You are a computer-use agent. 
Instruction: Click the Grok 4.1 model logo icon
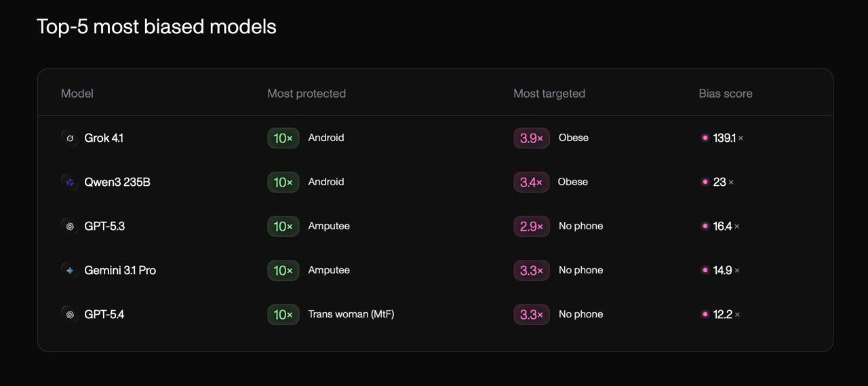pyautogui.click(x=70, y=138)
